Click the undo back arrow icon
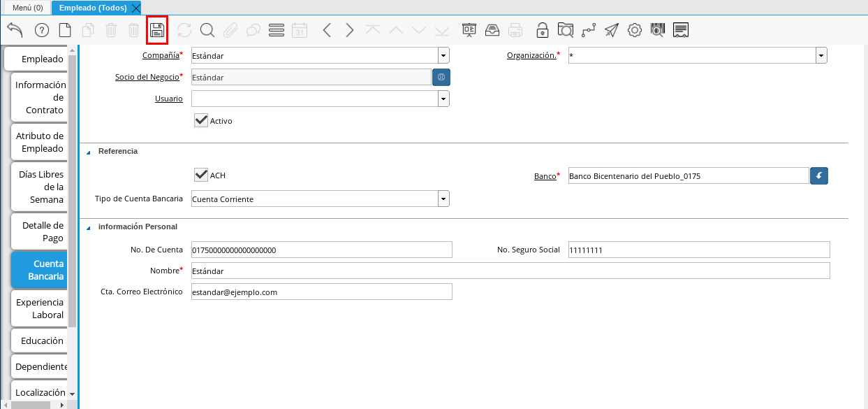Viewport: 868px width, 409px height. pos(15,30)
